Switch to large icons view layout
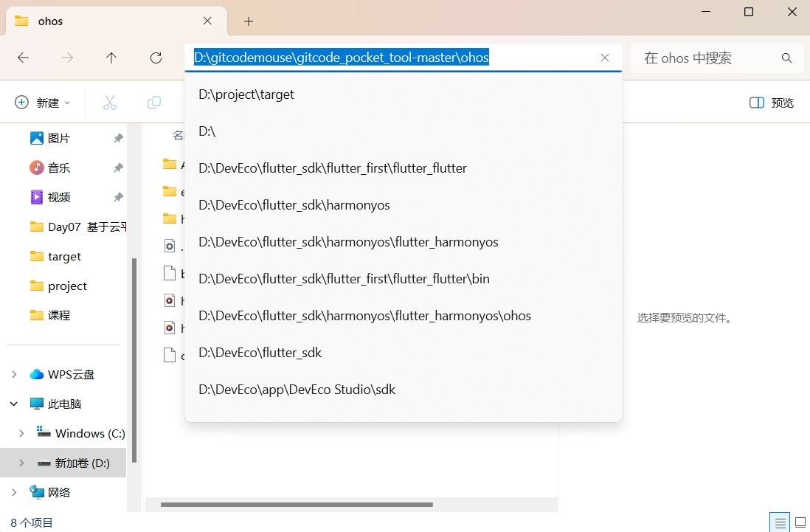This screenshot has height=532, width=810. tap(800, 522)
